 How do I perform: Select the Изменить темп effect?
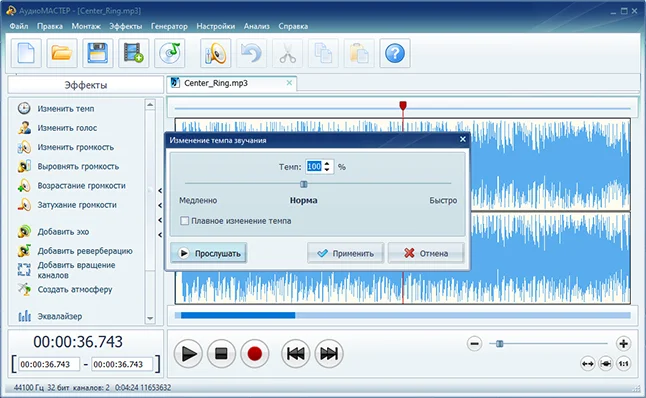56,109
